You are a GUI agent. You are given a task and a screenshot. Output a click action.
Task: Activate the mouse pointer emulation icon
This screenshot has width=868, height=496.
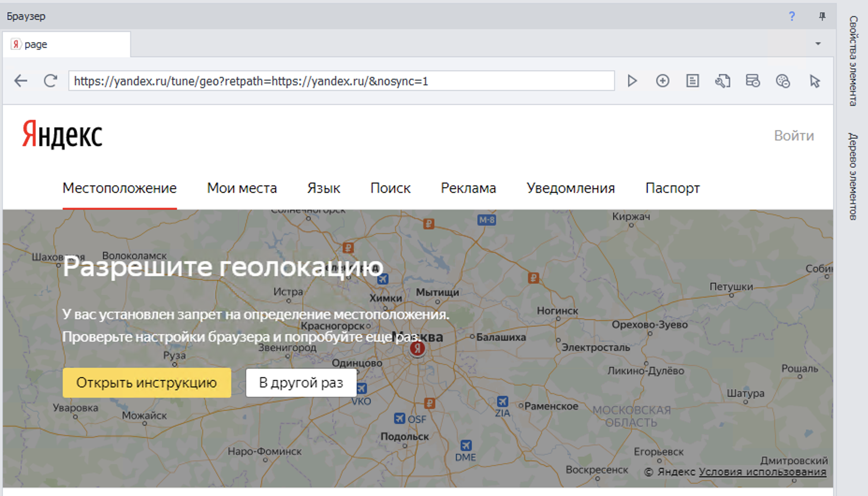point(815,81)
